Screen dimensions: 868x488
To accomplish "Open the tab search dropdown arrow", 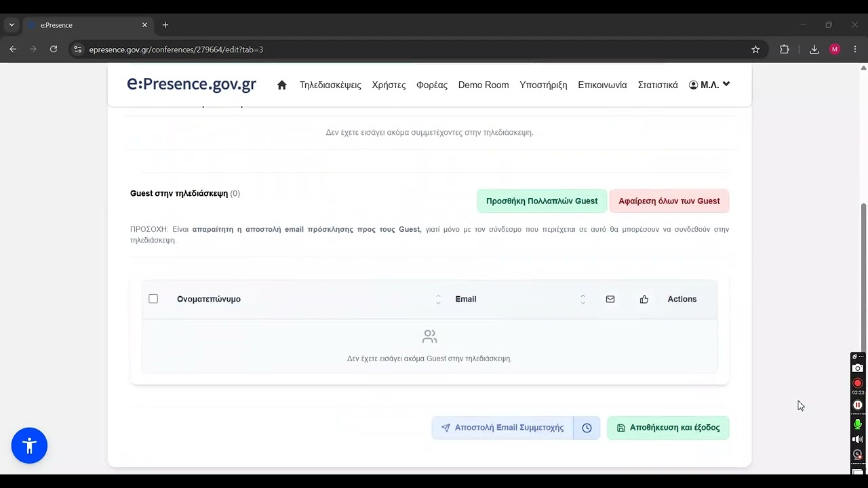I will pyautogui.click(x=12, y=25).
